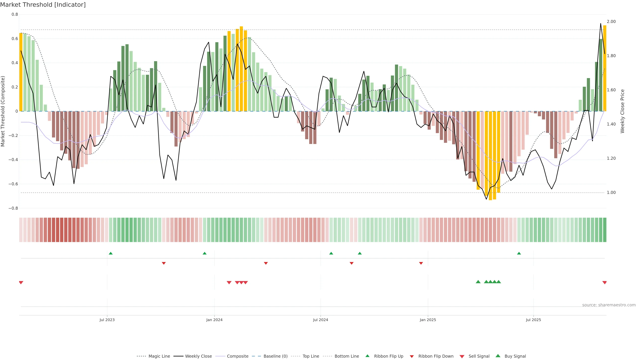Click the first green ribbon flip up marker
The height and width of the screenshot is (362, 644).
point(111,253)
